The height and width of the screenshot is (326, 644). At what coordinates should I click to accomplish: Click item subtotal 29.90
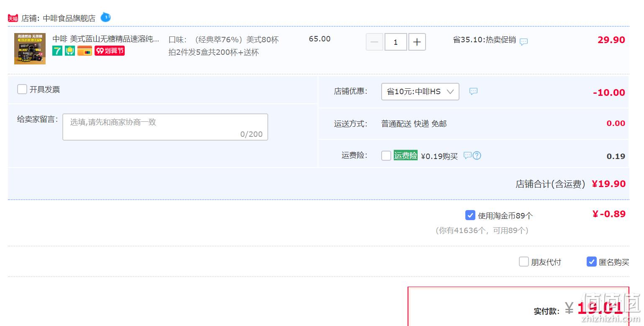pyautogui.click(x=611, y=40)
